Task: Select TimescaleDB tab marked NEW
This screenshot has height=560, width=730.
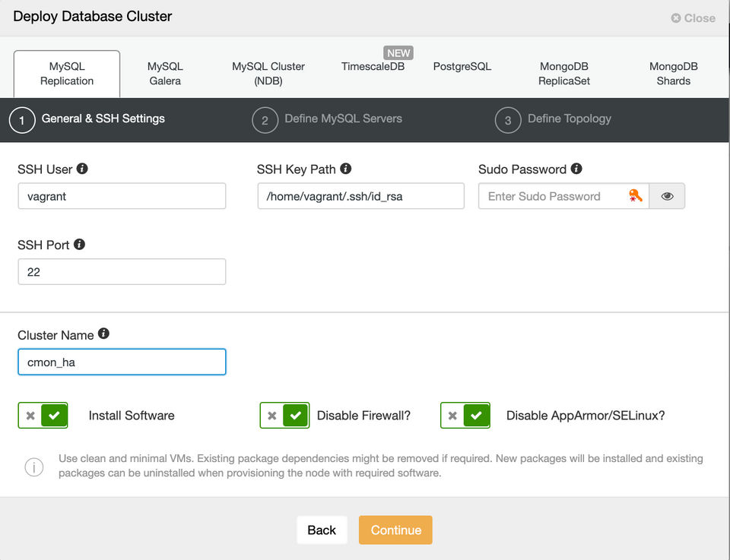Action: pos(373,67)
